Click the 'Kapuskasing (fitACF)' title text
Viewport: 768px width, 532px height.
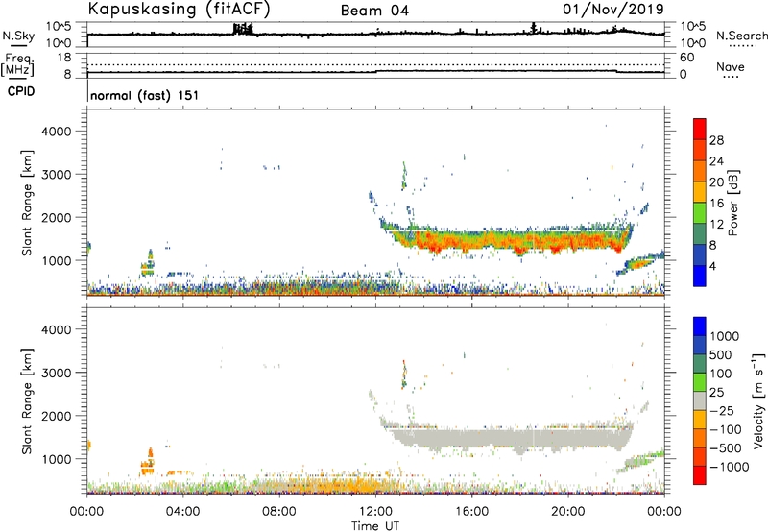[179, 9]
